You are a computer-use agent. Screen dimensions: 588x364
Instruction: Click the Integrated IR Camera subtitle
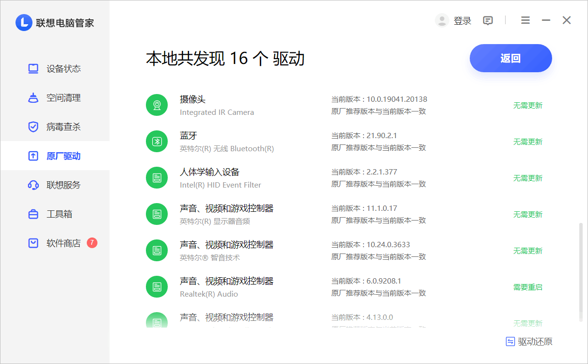[217, 112]
